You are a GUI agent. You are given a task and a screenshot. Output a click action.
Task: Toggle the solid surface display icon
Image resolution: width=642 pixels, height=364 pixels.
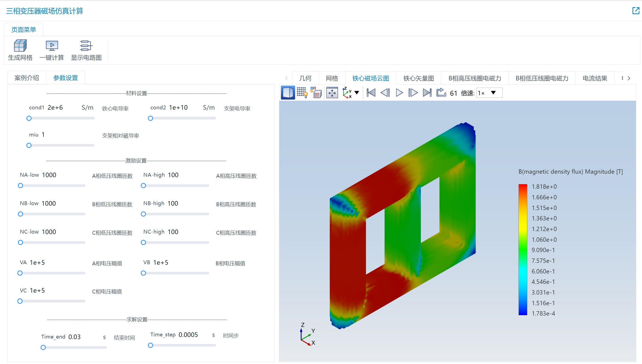(x=288, y=93)
